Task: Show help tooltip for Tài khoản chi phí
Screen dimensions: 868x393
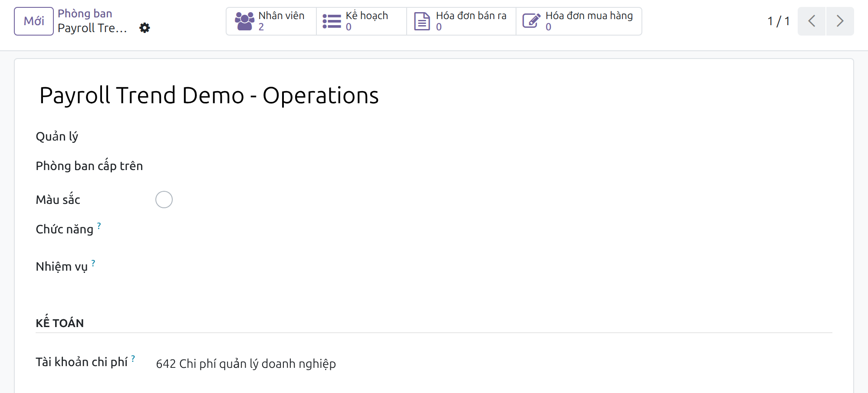Action: pyautogui.click(x=133, y=358)
